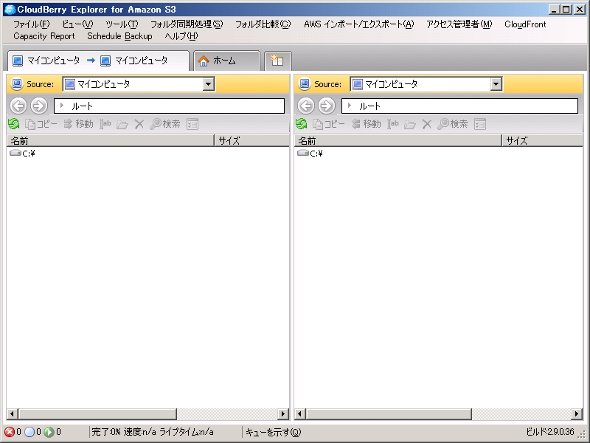Viewport: 590px width, 443px height.
Task: Click left pane scrollbar left arrow
Action: 12,414
